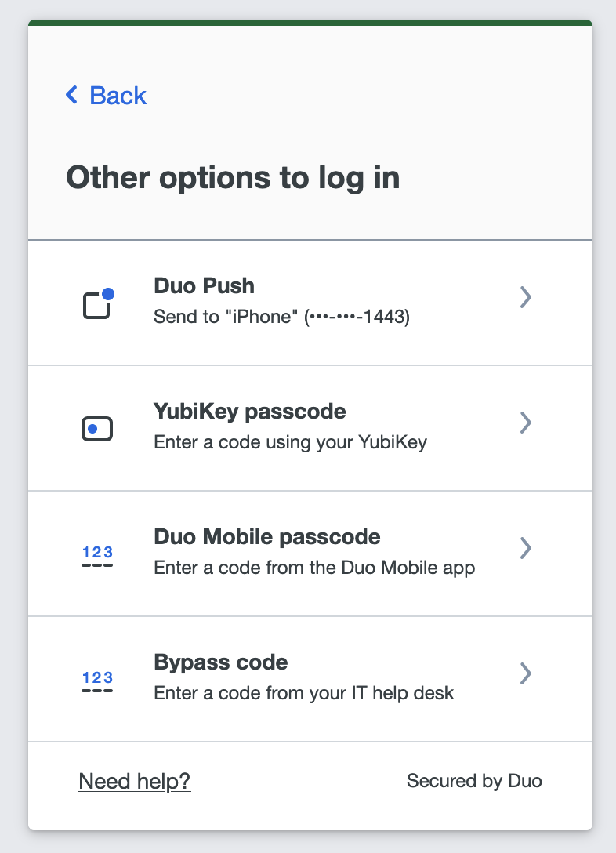616x853 pixels.
Task: Click 'Enter a code from the Duo Mobile app'
Action: coord(314,568)
